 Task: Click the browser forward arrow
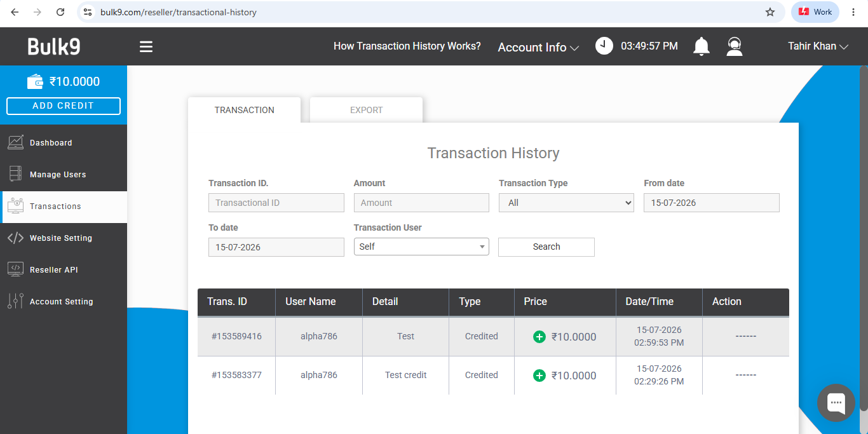(37, 12)
